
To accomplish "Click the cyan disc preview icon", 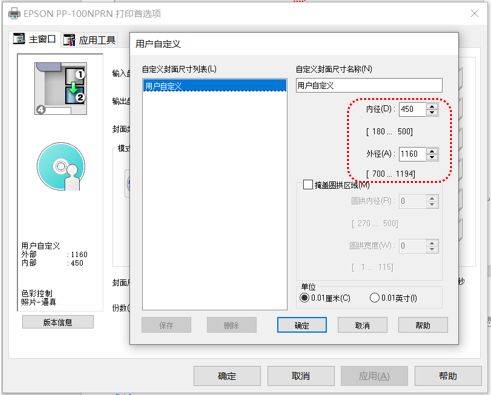I will pyautogui.click(x=61, y=166).
